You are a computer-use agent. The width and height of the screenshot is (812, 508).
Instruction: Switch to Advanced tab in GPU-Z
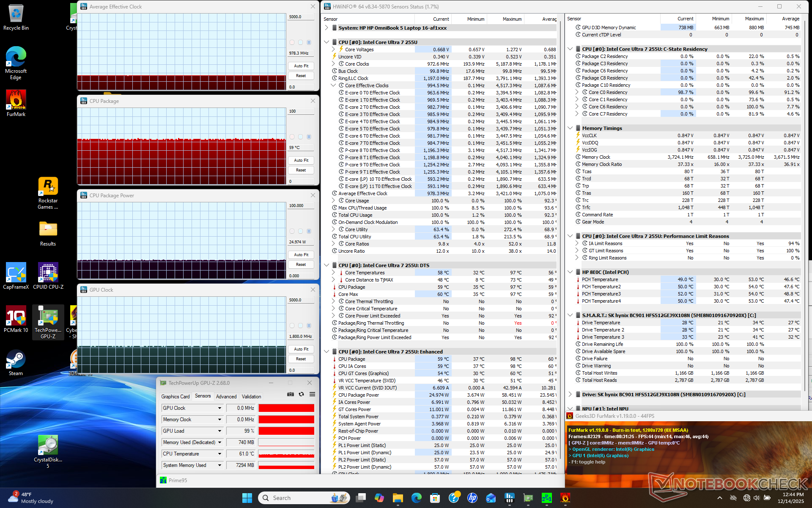(226, 397)
